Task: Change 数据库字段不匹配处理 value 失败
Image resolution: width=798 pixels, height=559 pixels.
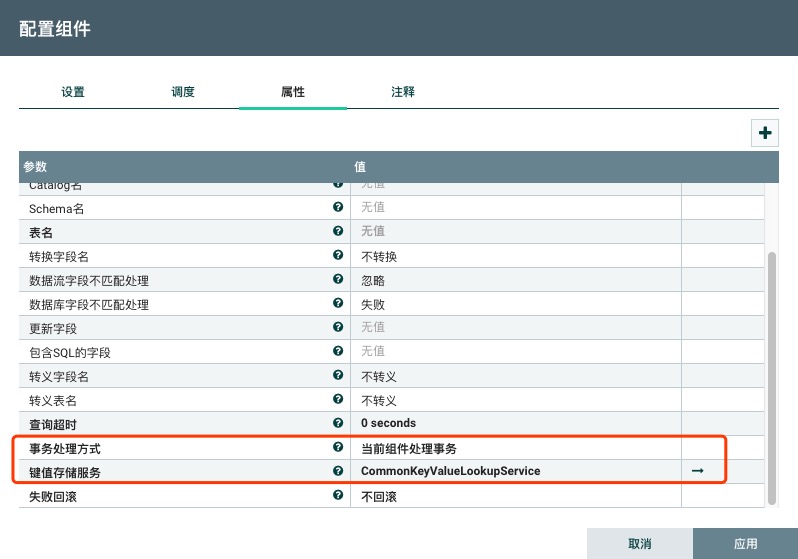Action: click(x=515, y=304)
